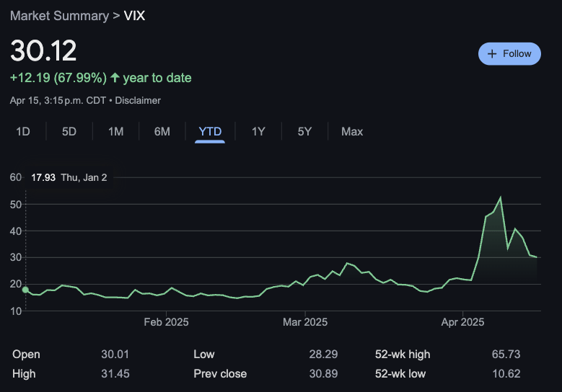
Task: Click the 'Thu, Jan 2' tooltip date
Action: (x=84, y=177)
